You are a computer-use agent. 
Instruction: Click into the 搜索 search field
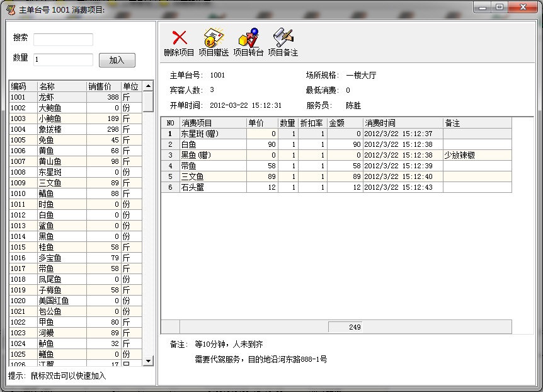63,40
